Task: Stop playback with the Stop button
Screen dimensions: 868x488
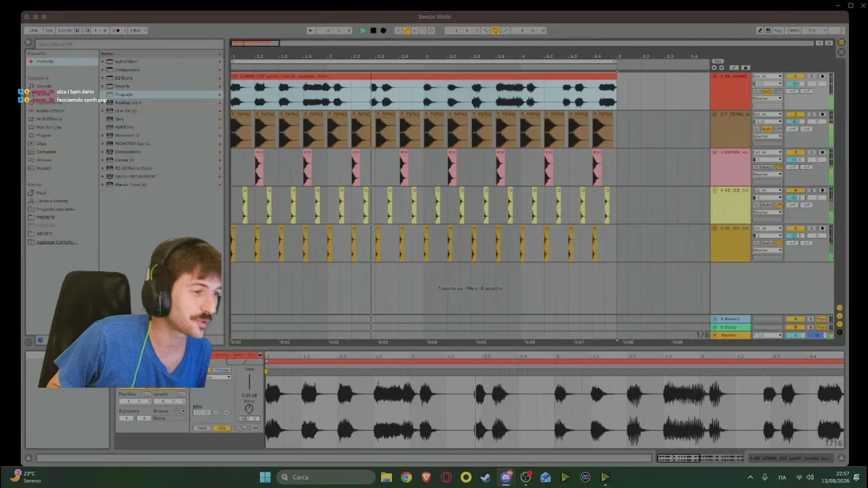Action: click(x=373, y=30)
